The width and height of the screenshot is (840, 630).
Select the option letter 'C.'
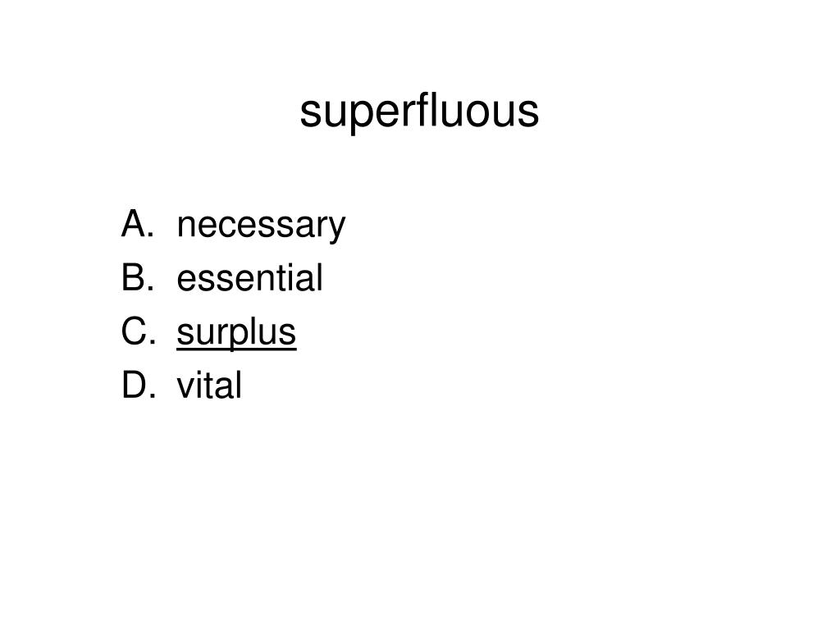pos(138,331)
